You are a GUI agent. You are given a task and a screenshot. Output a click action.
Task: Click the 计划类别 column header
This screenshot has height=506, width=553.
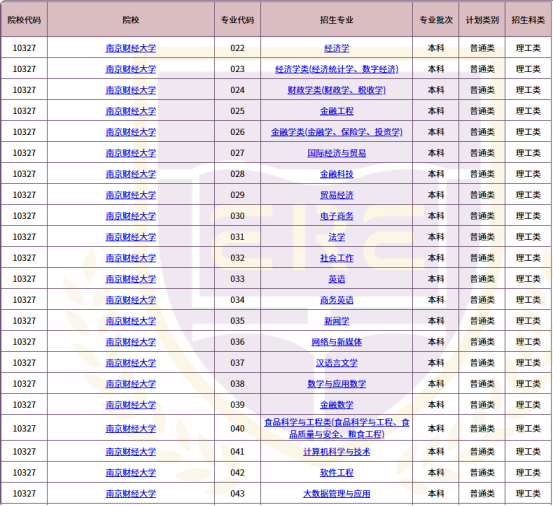[x=482, y=20]
